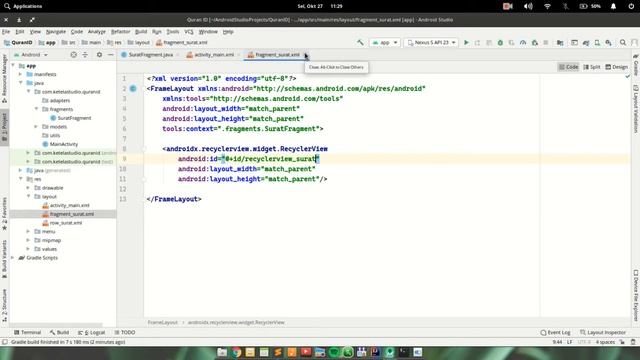Click the Project Structure icon in toolbar
Image resolution: width=640 pixels, height=360 pixels.
pos(560,42)
